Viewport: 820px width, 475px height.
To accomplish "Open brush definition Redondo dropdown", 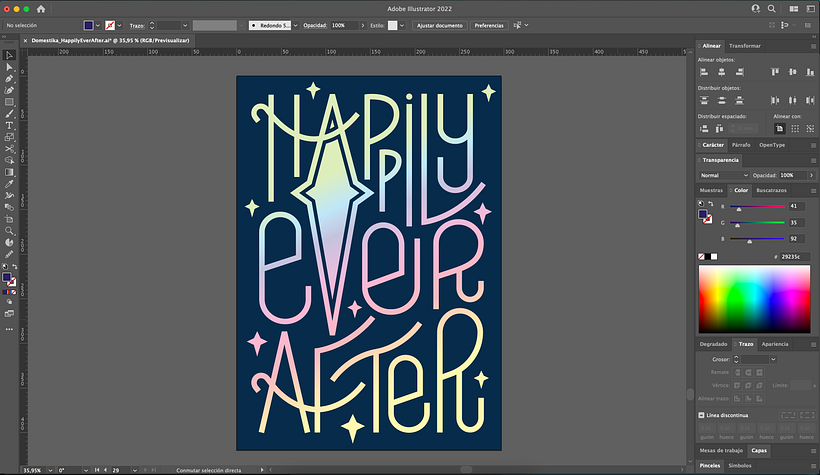I will (295, 25).
